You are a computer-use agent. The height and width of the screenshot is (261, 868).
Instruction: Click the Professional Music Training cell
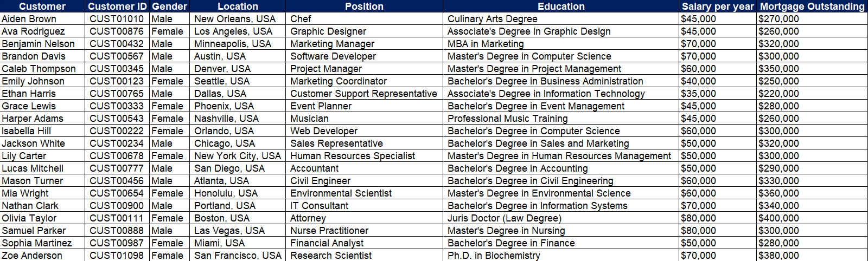pyautogui.click(x=508, y=119)
